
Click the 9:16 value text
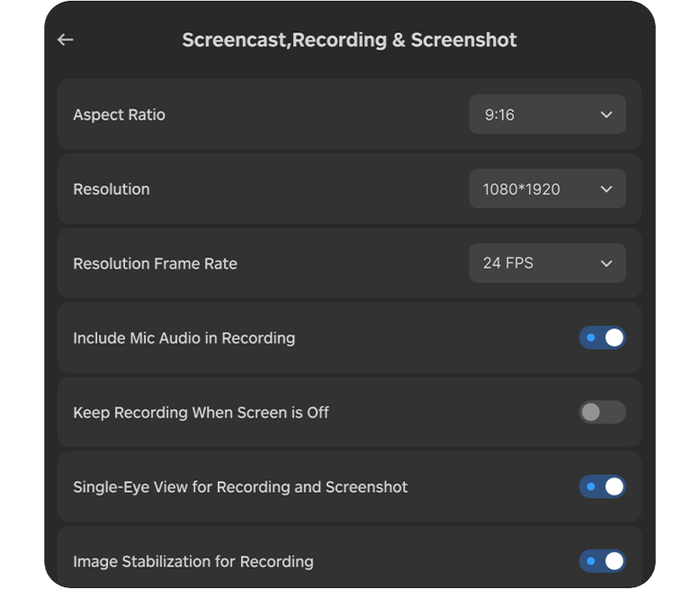tap(499, 115)
